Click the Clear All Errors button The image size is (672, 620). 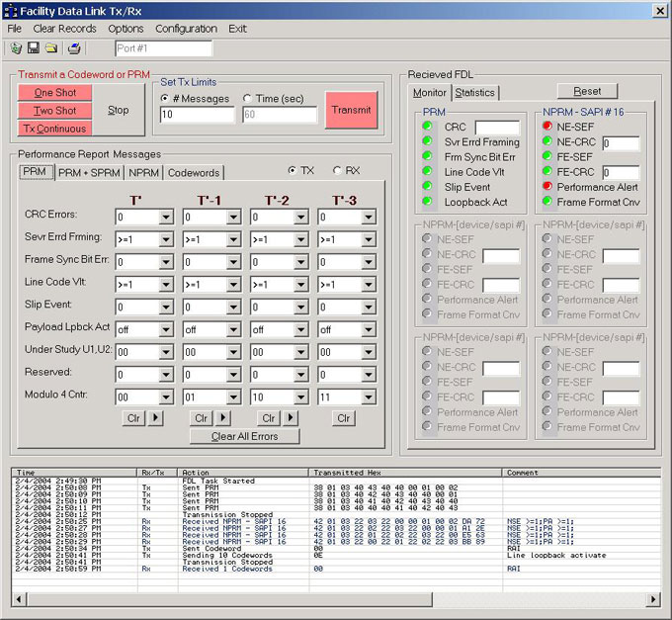245,436
